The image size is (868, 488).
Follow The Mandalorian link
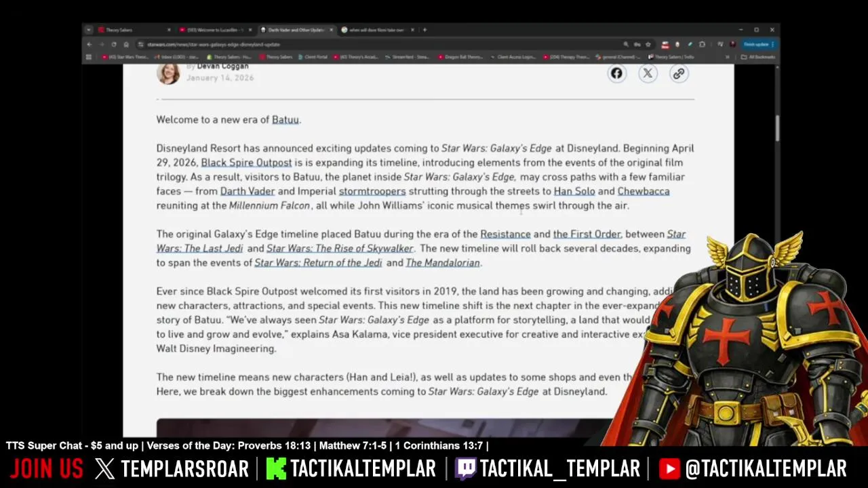click(442, 263)
